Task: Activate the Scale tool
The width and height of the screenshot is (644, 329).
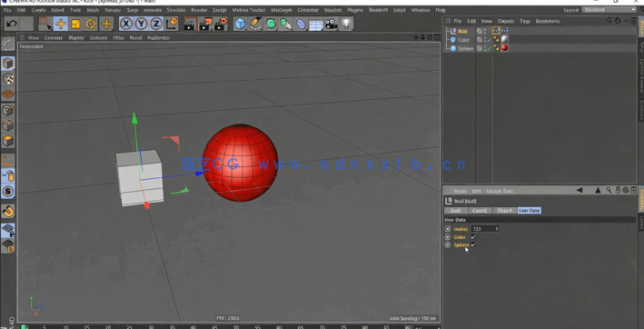Action: point(75,24)
